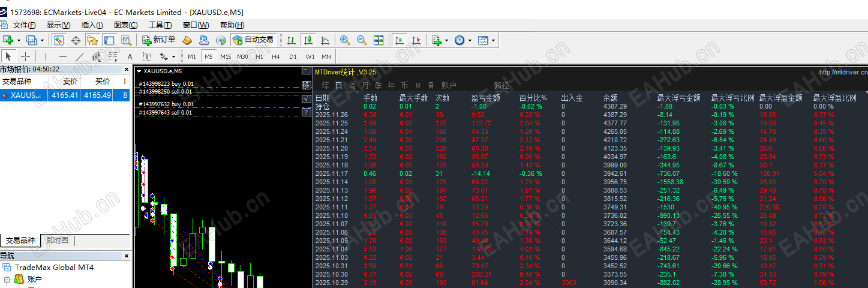Toggle the Terminal panel icon
The height and width of the screenshot is (288, 868).
(x=109, y=40)
